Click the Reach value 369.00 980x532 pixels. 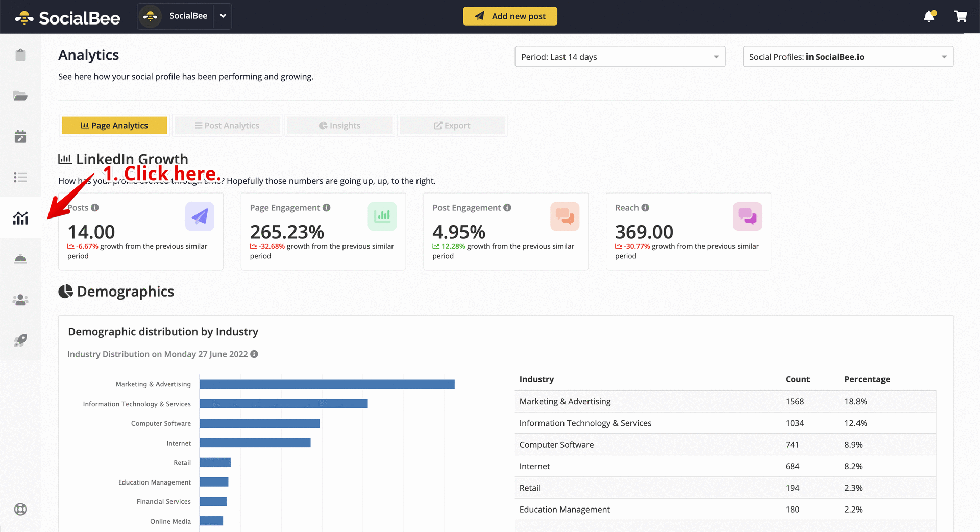click(x=644, y=232)
